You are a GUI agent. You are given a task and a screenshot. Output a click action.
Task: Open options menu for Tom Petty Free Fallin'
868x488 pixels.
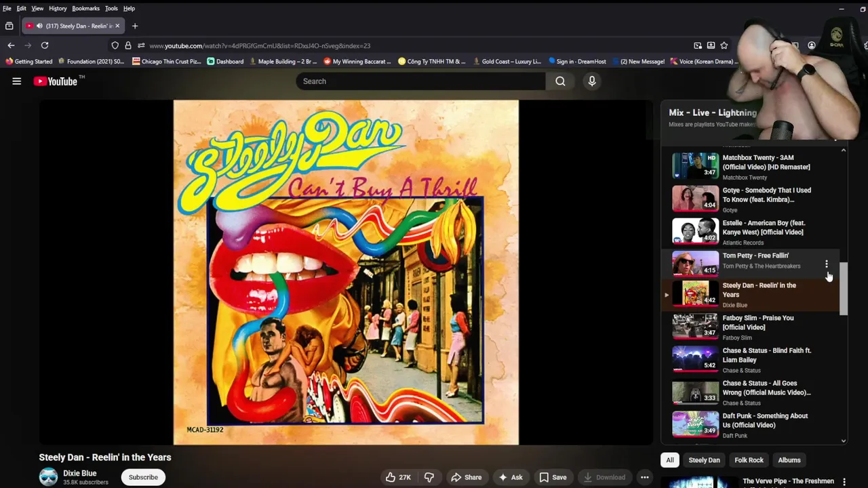point(826,264)
